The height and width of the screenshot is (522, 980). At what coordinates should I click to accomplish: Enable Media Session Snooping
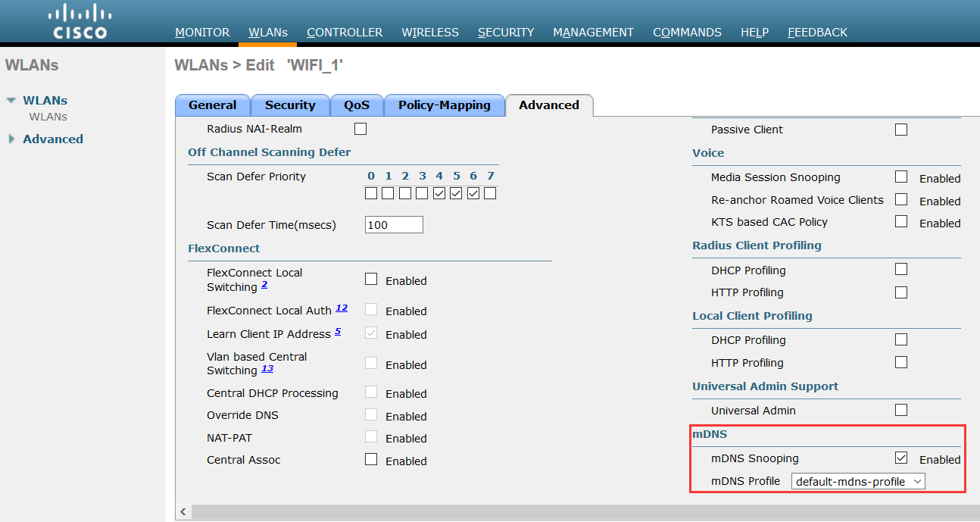(x=901, y=177)
